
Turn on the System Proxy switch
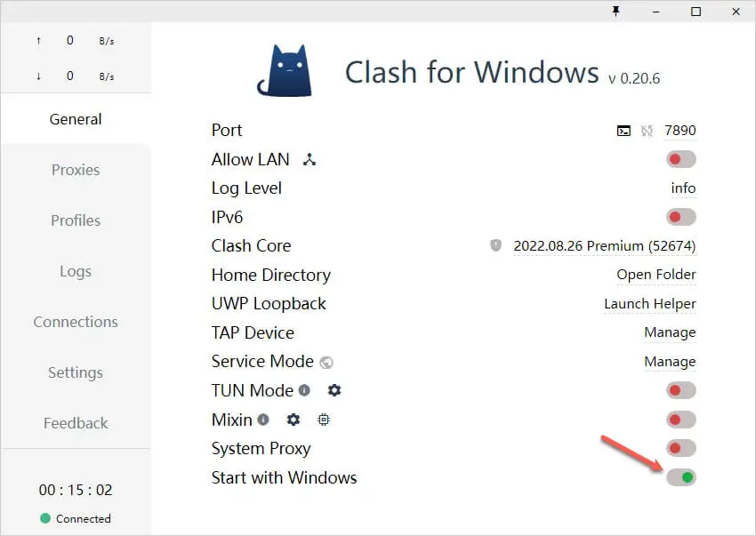pyautogui.click(x=680, y=448)
